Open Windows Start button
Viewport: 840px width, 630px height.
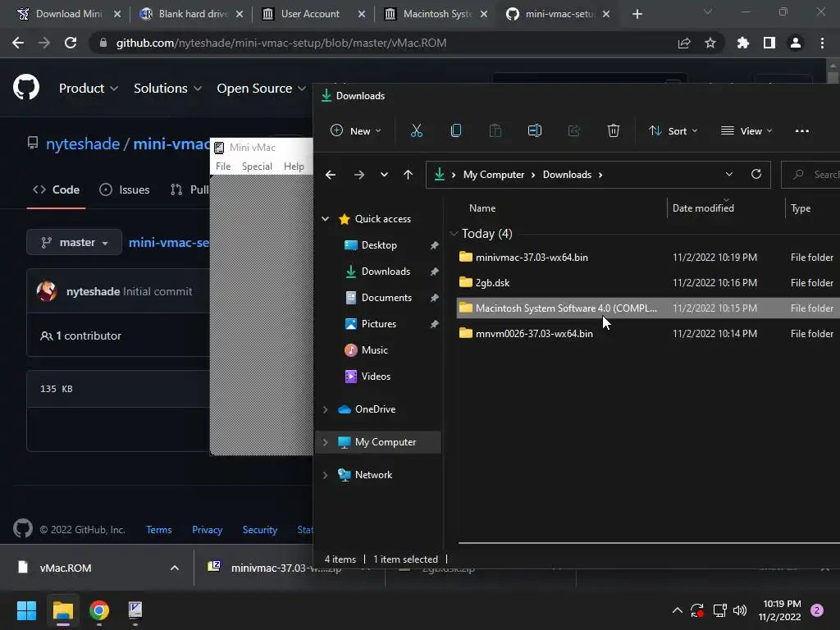pyautogui.click(x=26, y=610)
